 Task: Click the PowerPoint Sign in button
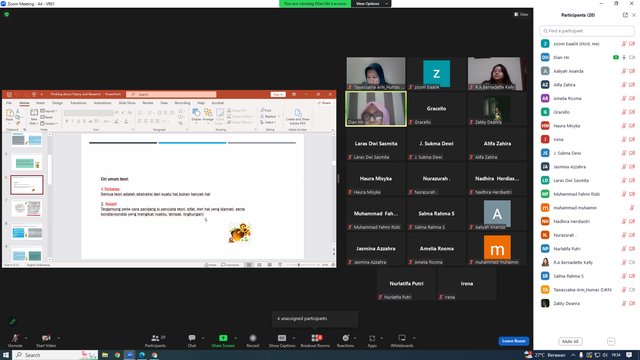(278, 94)
